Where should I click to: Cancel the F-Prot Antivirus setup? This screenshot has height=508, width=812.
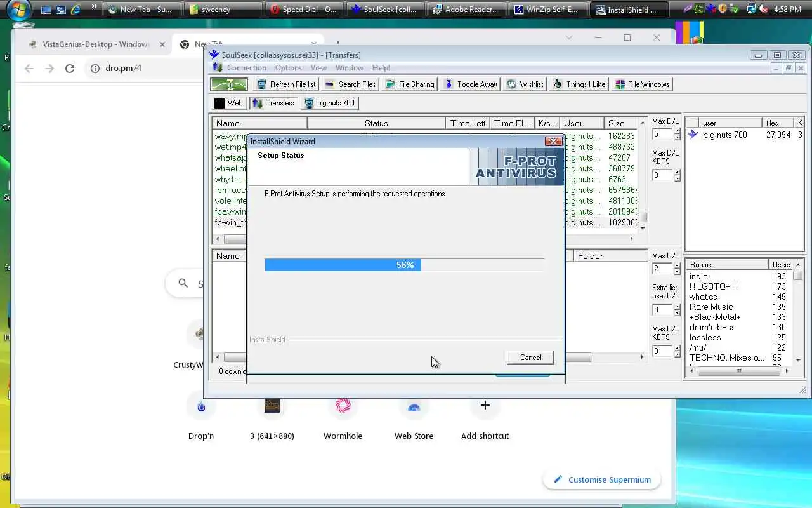530,358
